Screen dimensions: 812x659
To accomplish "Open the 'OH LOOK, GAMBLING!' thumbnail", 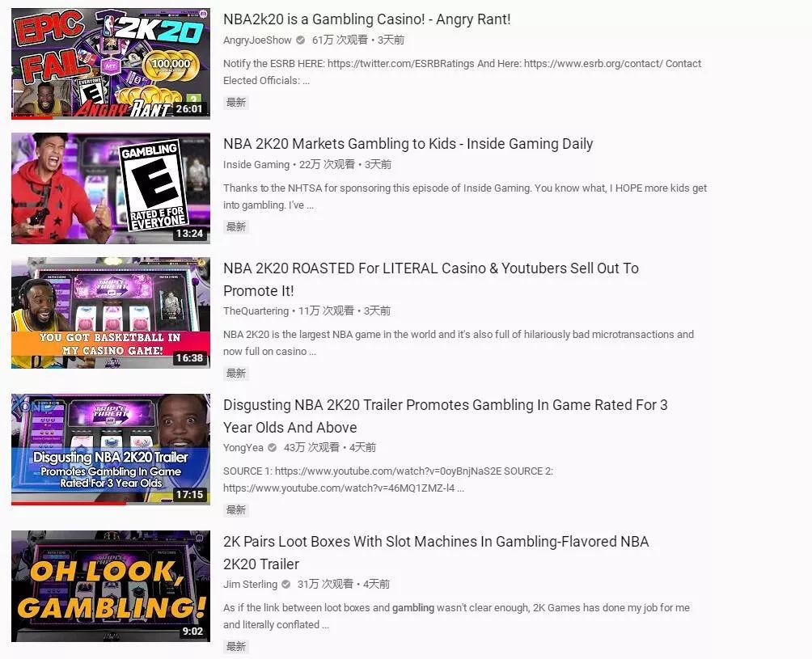I will 111,586.
